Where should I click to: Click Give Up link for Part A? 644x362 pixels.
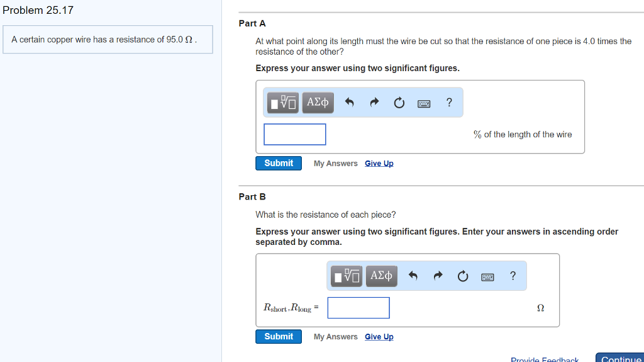tap(379, 164)
